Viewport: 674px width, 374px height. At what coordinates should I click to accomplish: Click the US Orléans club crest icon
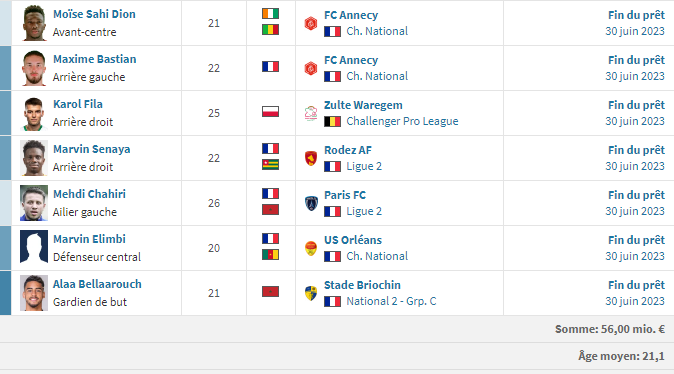click(311, 248)
